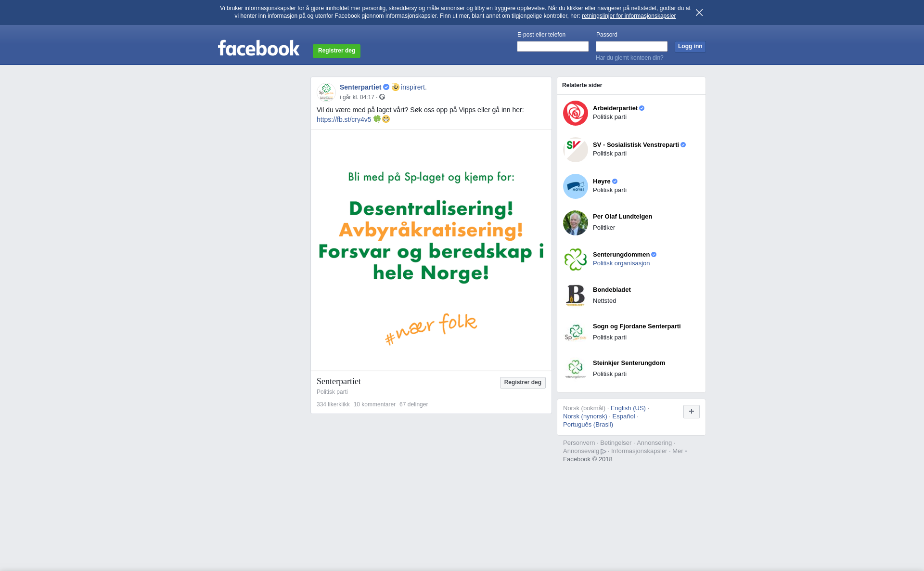
Task: Dismiss the cookie notice with the X
Action: point(699,13)
